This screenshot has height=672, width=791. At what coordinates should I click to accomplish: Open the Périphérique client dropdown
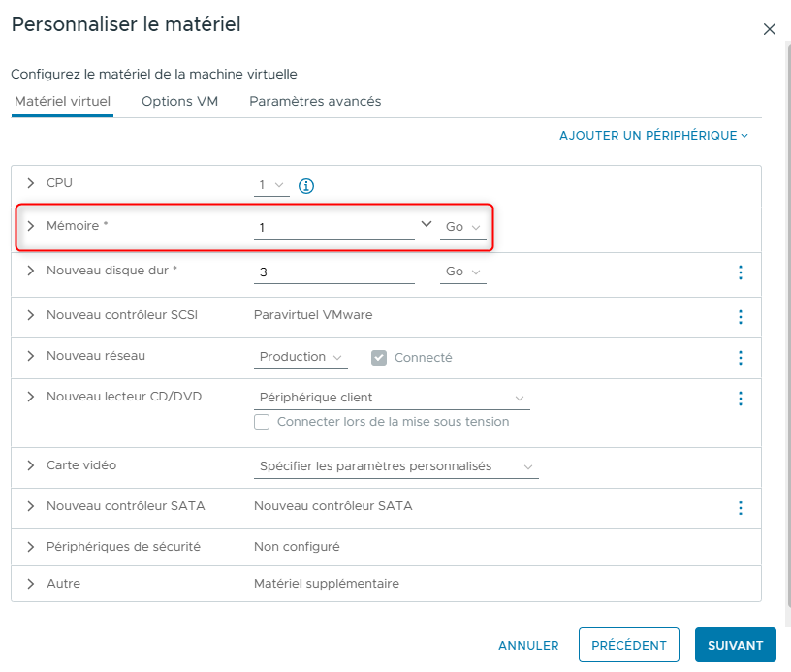point(393,398)
